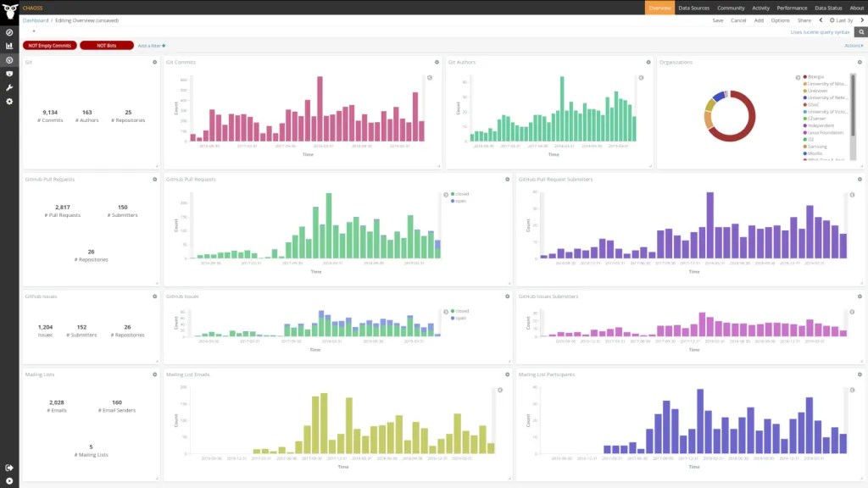Toggle the NOT Bots filter pill

107,46
